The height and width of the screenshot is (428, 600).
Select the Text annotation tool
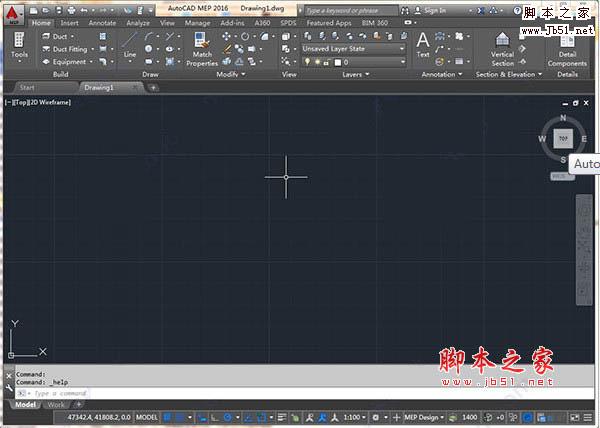(x=423, y=45)
